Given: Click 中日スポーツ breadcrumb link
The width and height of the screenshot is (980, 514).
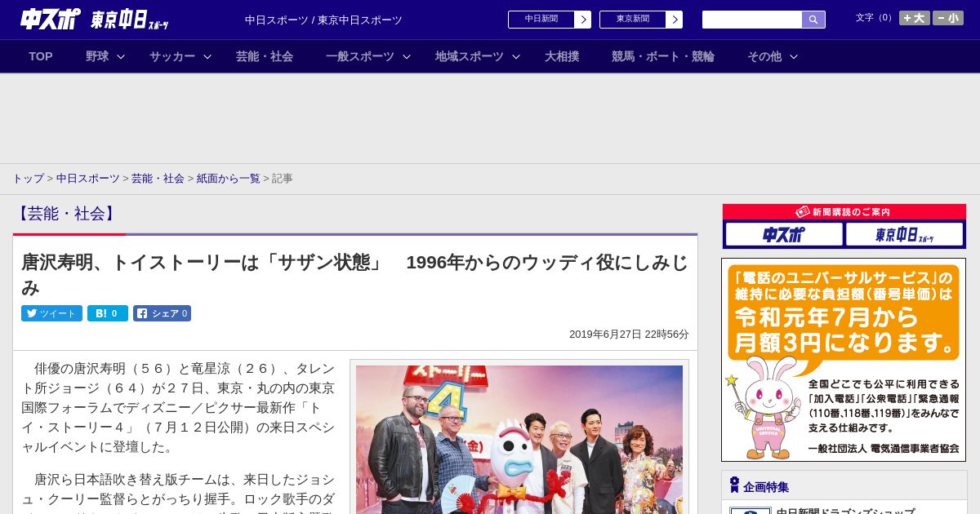Looking at the screenshot, I should [88, 179].
